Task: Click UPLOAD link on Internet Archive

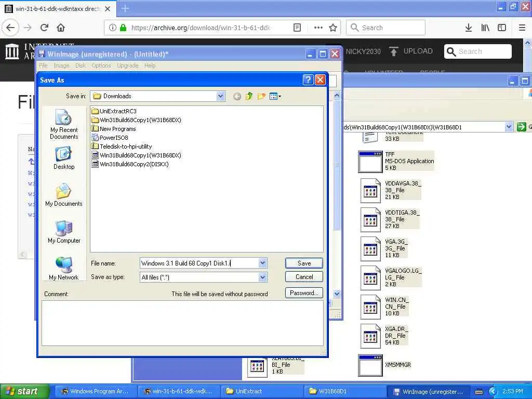Action: click(411, 51)
